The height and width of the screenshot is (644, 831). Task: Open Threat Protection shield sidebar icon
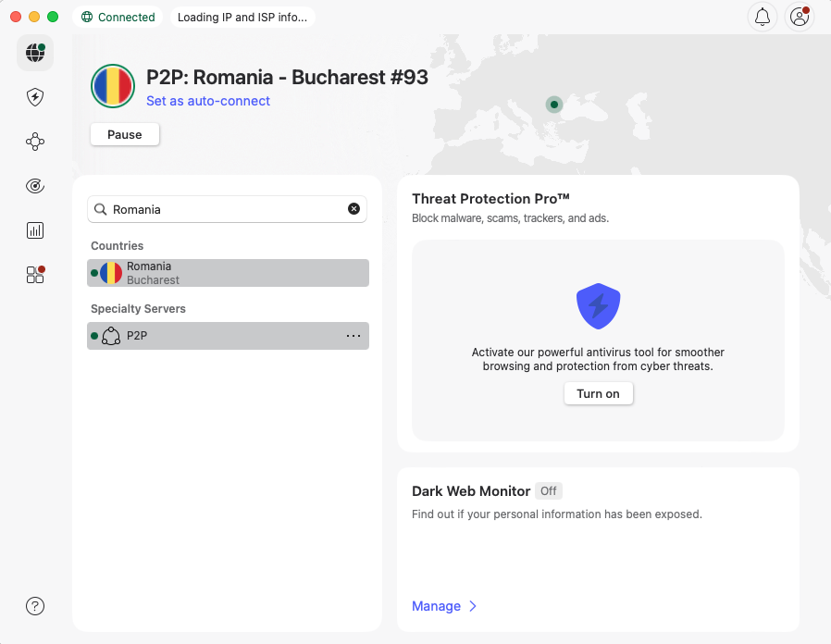[35, 97]
